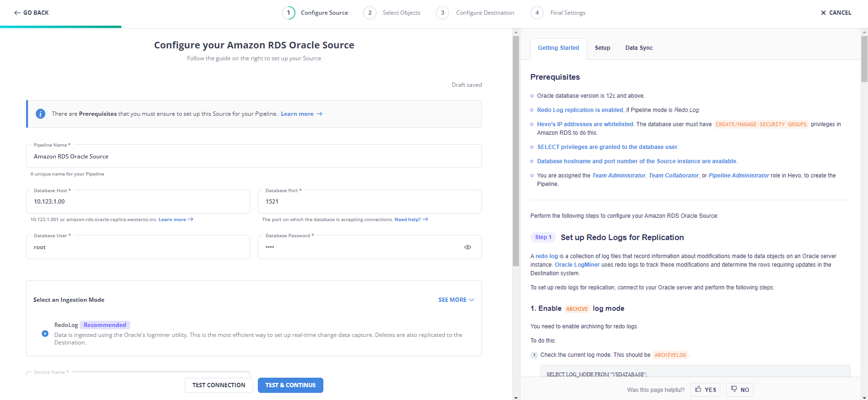Screen dimensions: 868x400
Task: Expand See More ingestion modes
Action: point(456,300)
